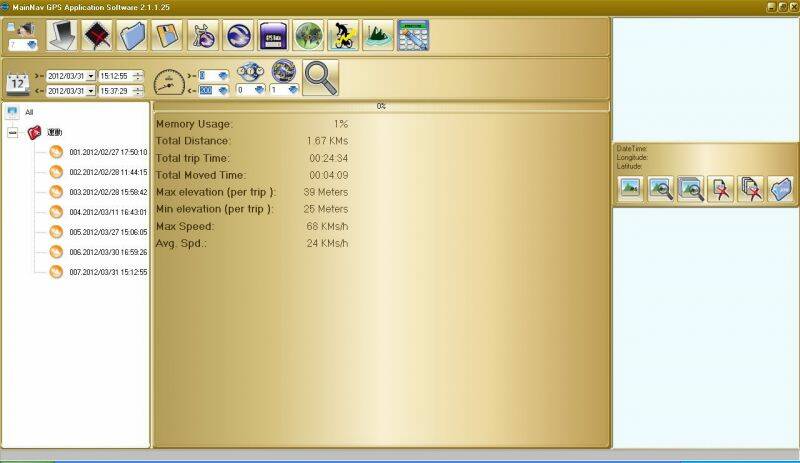800x463 pixels.
Task: Open the mountain elevation profile icon
Action: coord(377,36)
